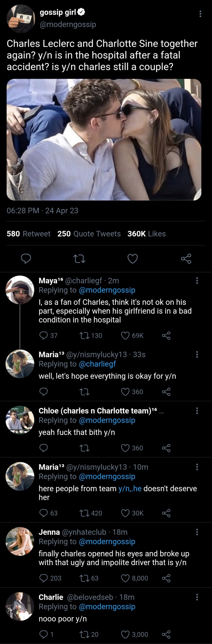Open options menu on Chloe's reply

click(x=197, y=411)
